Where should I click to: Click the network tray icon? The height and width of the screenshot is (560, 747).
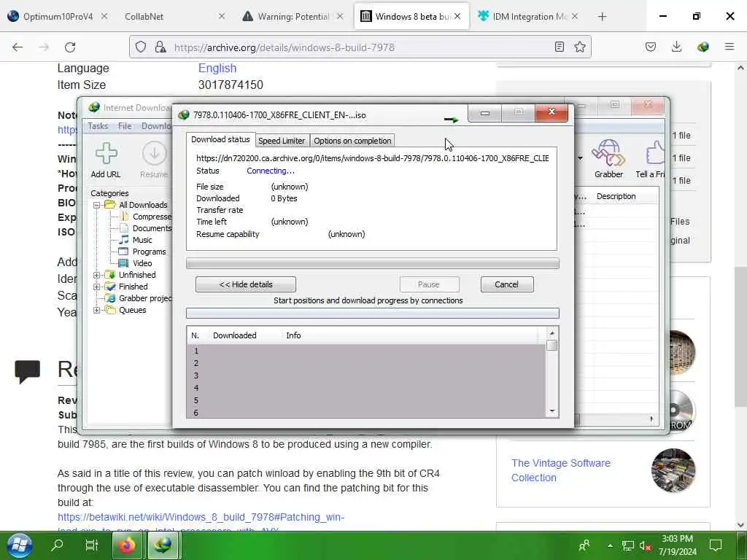[628, 545]
